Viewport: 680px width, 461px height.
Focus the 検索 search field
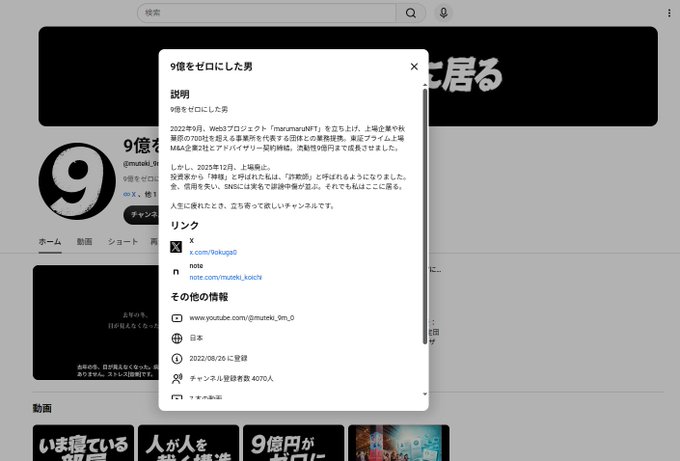266,13
